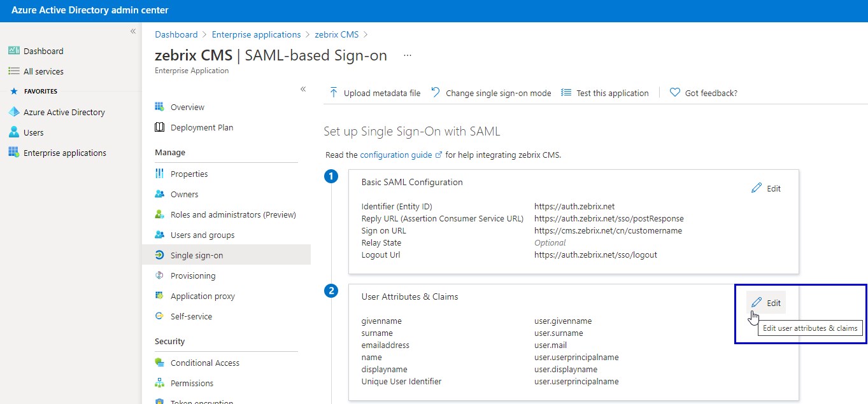The width and height of the screenshot is (868, 404).
Task: Click the user.displayname claim value
Action: click(x=566, y=369)
